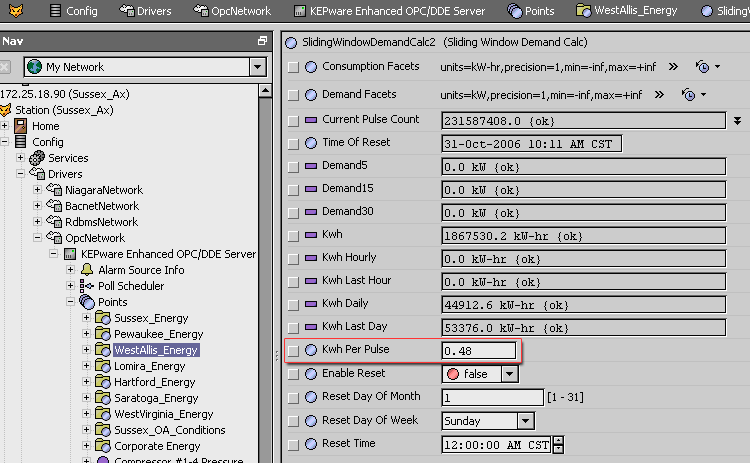Toggle the Kwh Per Pulse checkbox
Viewport: 750px width, 463px height.
[293, 350]
